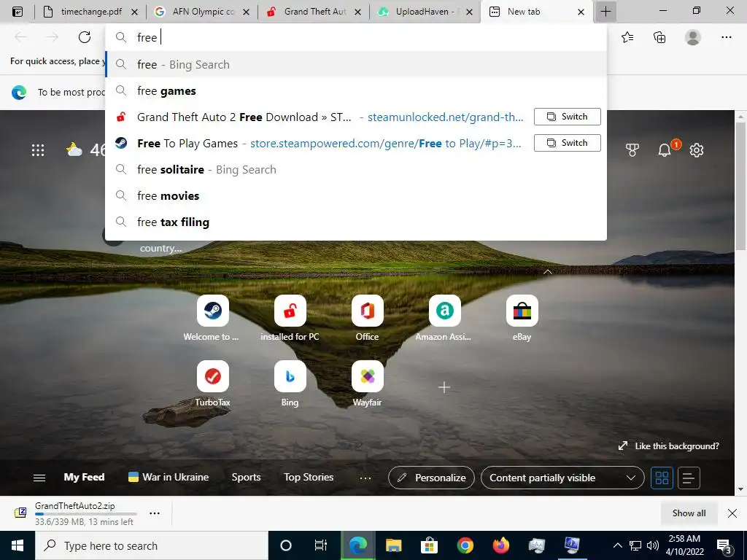Open the My Feed section
The height and width of the screenshot is (560, 747).
pos(85,477)
